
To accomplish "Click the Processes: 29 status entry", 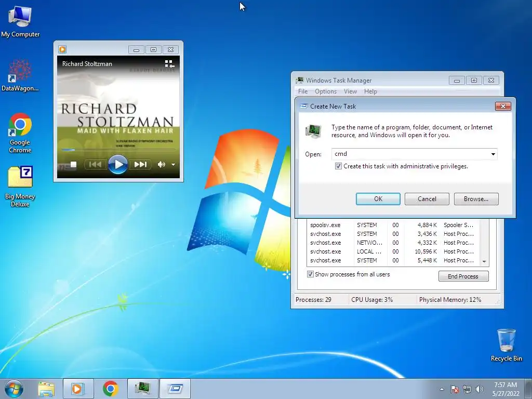I will (313, 300).
